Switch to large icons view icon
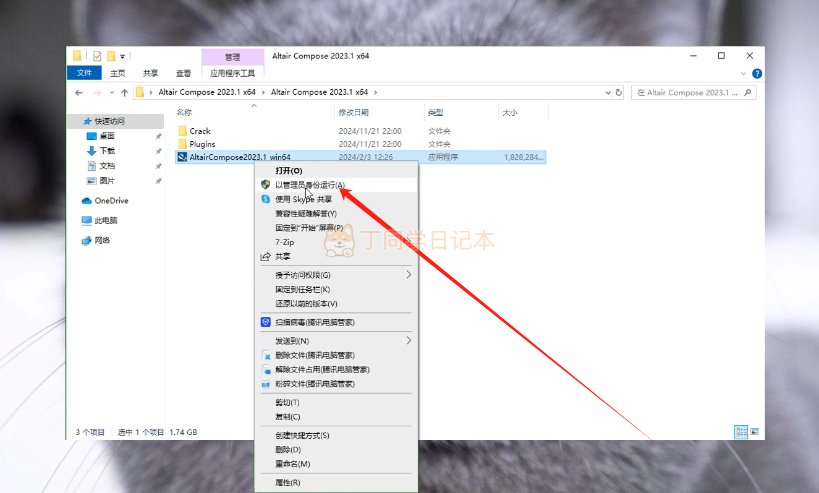The image size is (819, 493). coord(754,432)
